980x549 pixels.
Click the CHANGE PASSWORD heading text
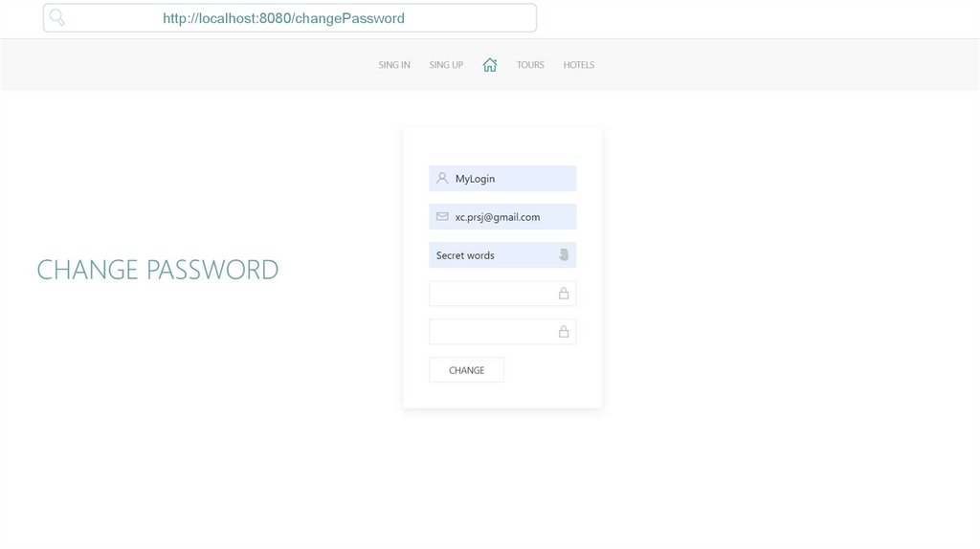[158, 270]
